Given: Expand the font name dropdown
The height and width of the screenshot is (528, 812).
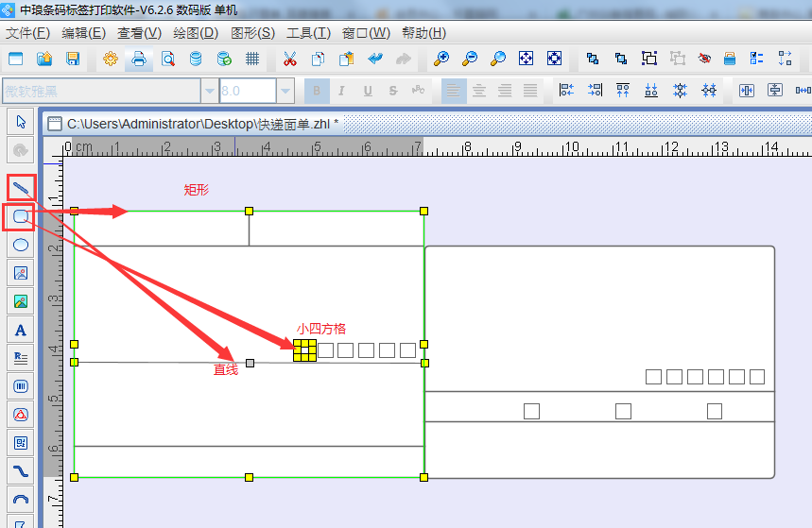Looking at the screenshot, I should tap(209, 91).
